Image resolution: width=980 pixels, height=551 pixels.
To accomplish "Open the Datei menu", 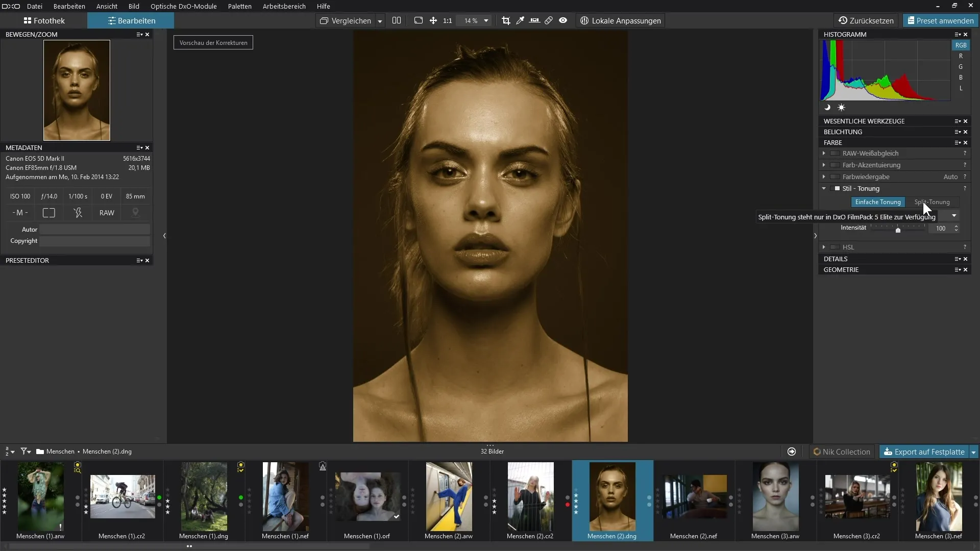I will pos(35,6).
